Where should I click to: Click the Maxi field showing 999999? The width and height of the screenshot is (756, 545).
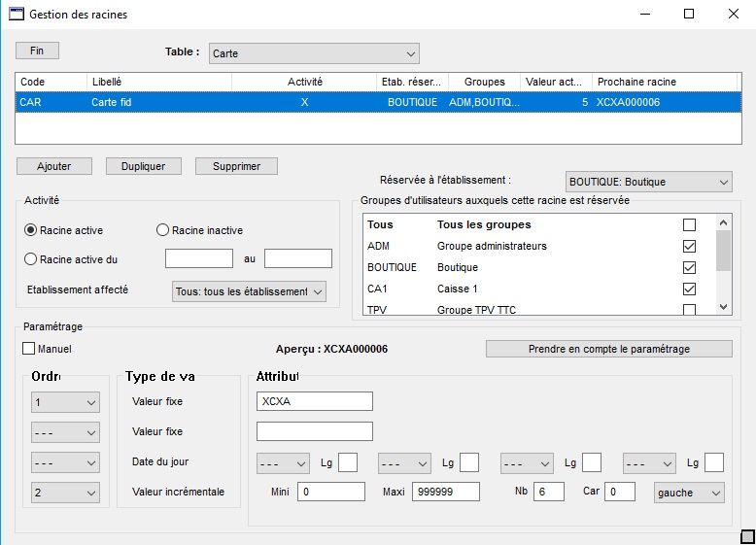pyautogui.click(x=446, y=492)
